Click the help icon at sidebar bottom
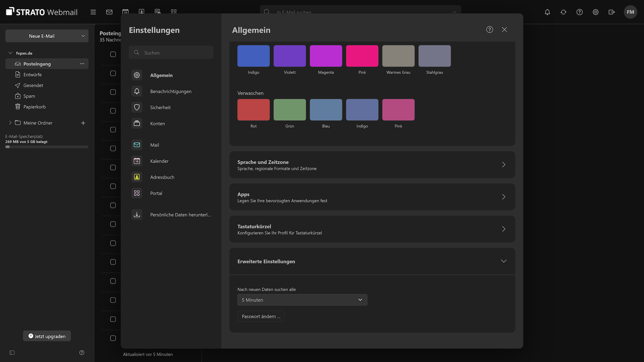This screenshot has width=644, height=362. pos(82,353)
